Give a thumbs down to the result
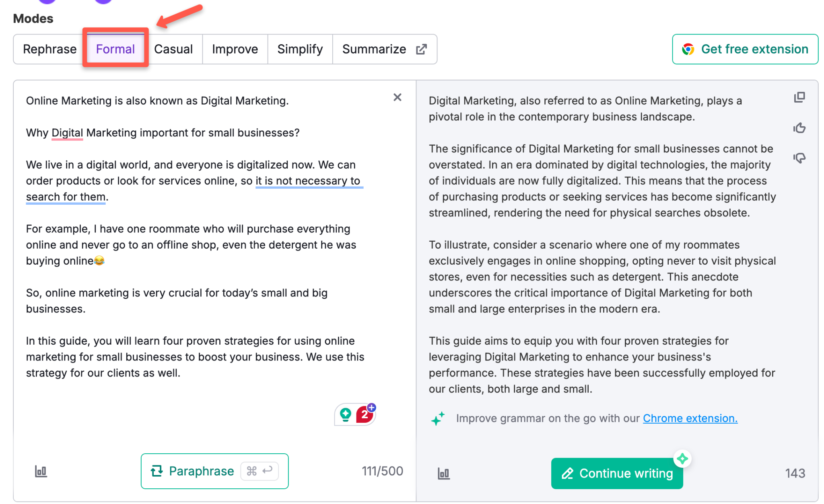Viewport: 824px width, 504px height. coord(800,158)
